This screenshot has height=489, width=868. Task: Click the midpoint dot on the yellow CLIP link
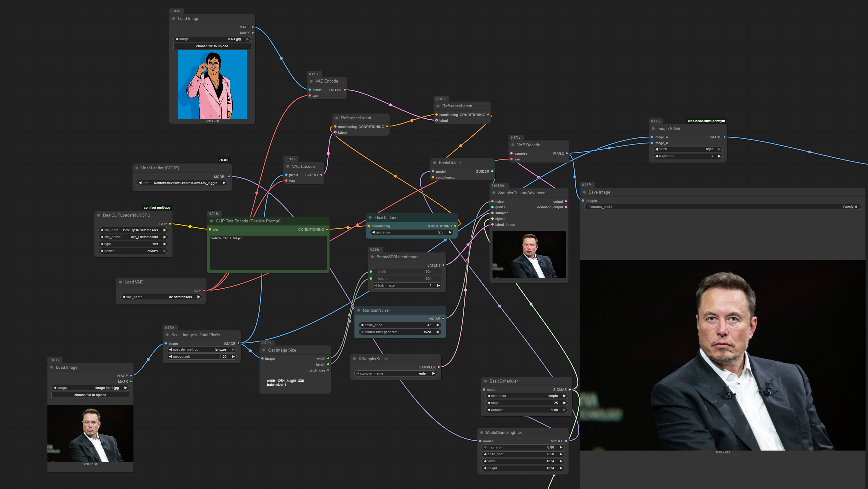tap(190, 227)
